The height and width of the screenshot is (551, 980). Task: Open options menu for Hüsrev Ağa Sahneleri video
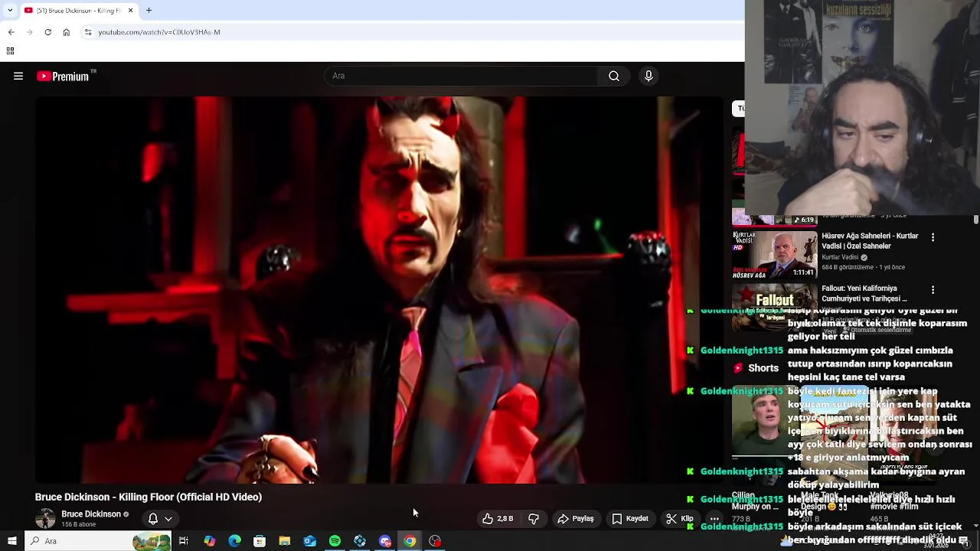coord(933,238)
